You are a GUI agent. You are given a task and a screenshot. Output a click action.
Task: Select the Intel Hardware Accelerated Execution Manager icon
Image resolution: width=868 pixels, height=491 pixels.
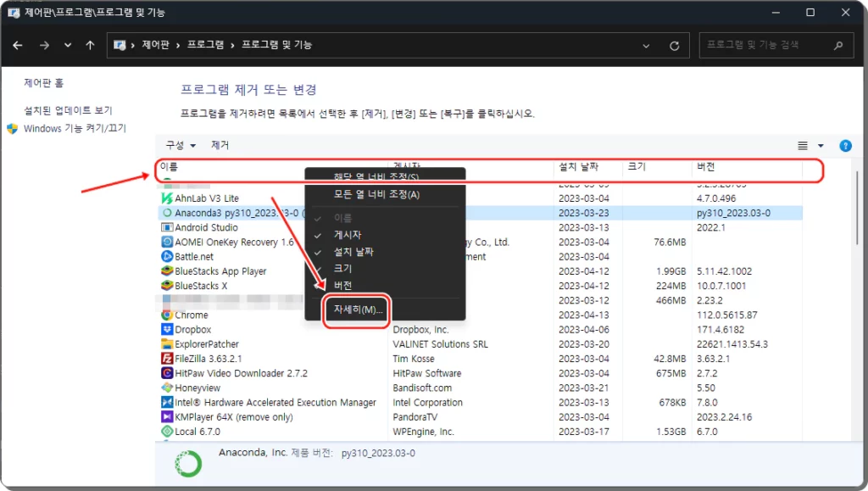(167, 403)
